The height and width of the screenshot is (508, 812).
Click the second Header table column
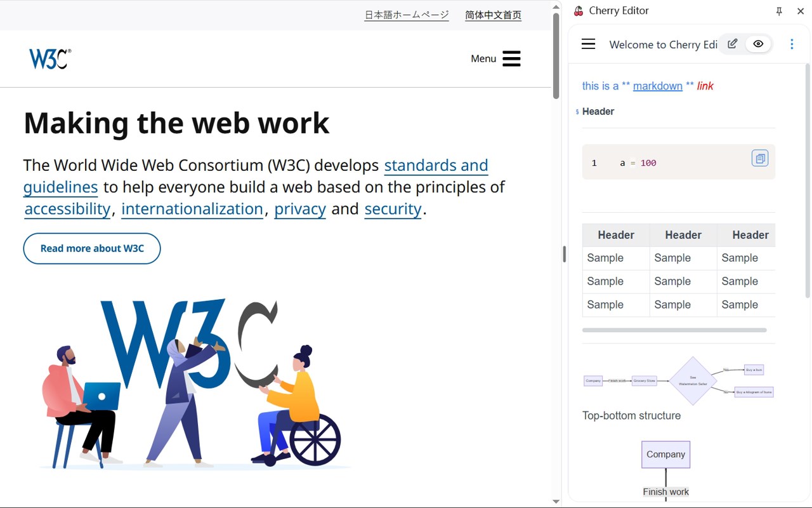(683, 235)
